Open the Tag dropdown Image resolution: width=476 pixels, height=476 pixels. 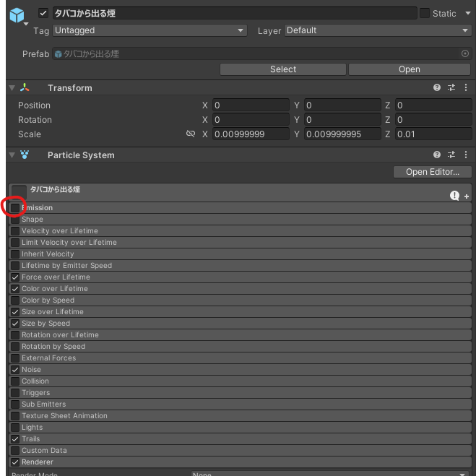coord(150,30)
